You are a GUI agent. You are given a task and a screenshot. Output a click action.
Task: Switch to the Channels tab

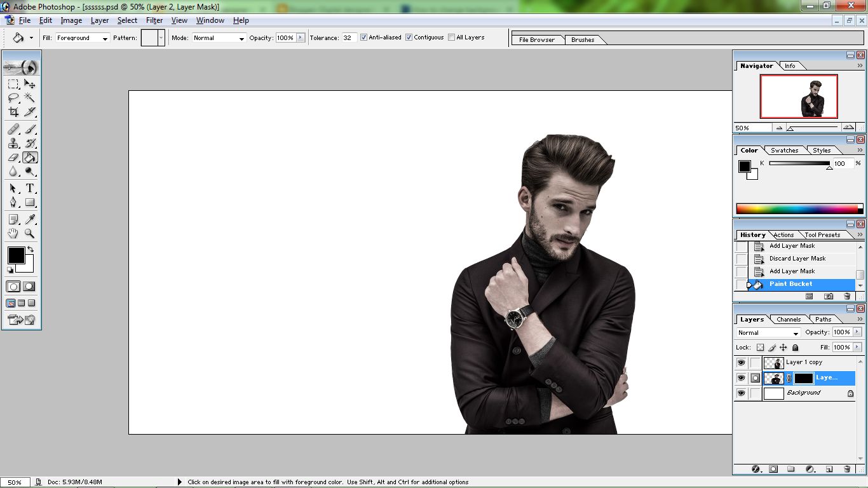point(789,320)
